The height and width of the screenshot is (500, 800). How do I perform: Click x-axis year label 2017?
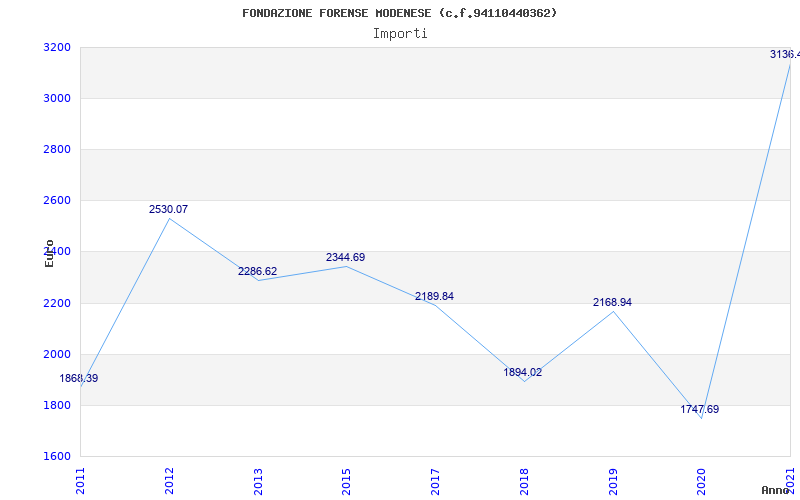click(x=435, y=481)
